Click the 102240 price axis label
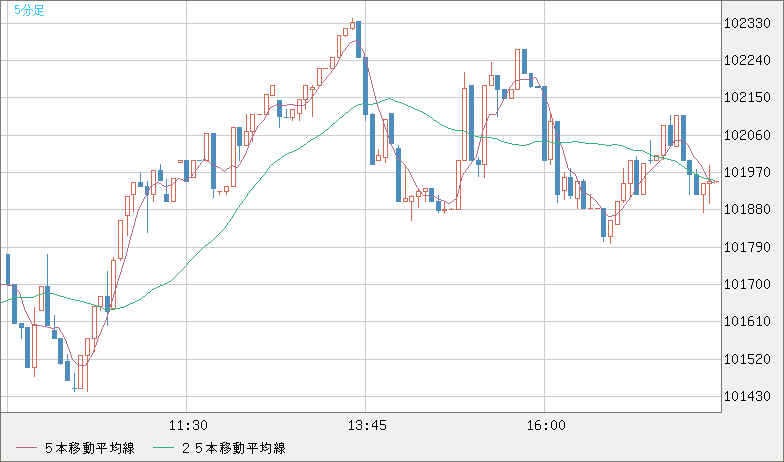 pyautogui.click(x=747, y=60)
